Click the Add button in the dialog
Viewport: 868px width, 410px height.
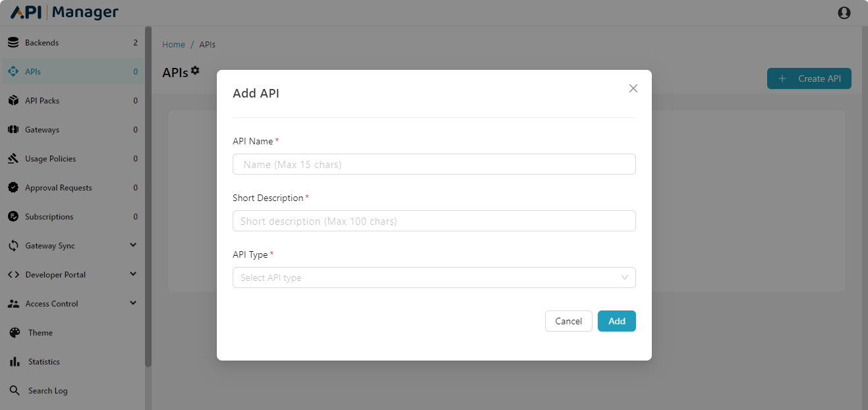click(616, 321)
